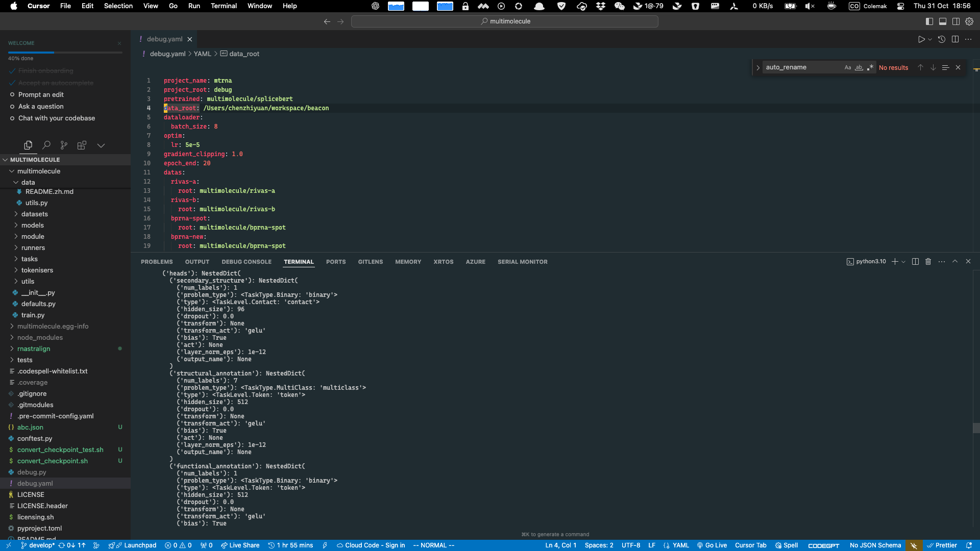Expand the datasets folder in sidebar
Image resolution: width=980 pixels, height=551 pixels.
point(35,214)
